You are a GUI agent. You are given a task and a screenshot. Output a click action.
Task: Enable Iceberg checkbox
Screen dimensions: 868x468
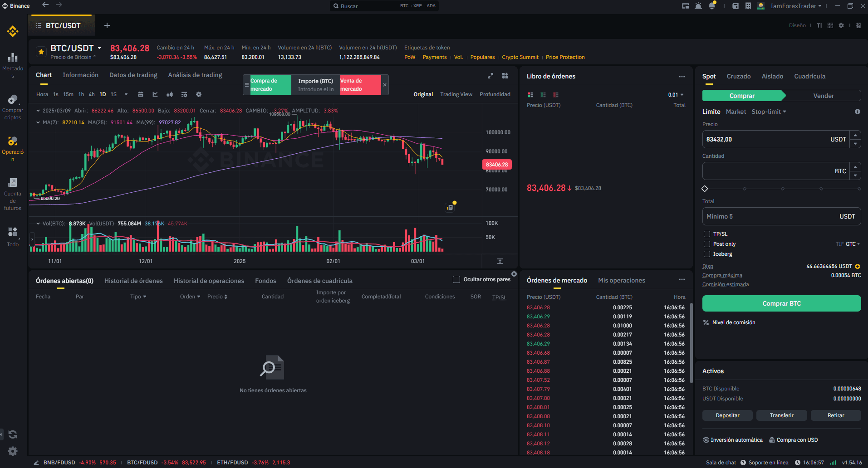(707, 254)
